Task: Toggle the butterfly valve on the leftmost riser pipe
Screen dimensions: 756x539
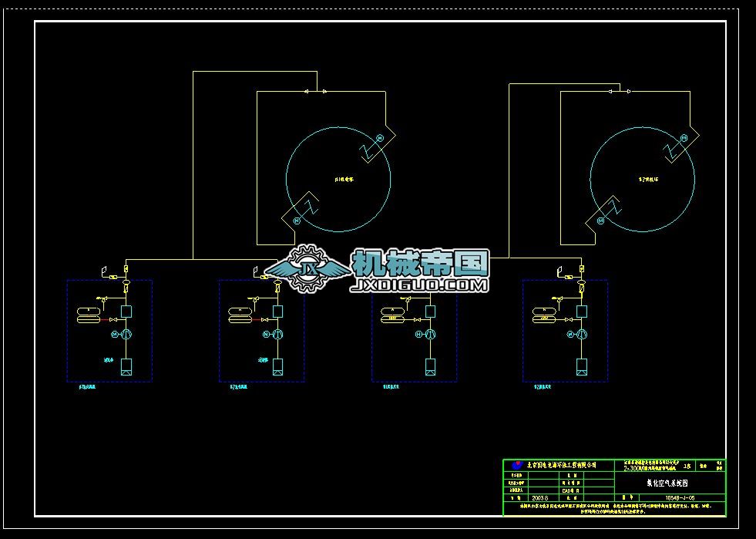Action: pyautogui.click(x=126, y=268)
